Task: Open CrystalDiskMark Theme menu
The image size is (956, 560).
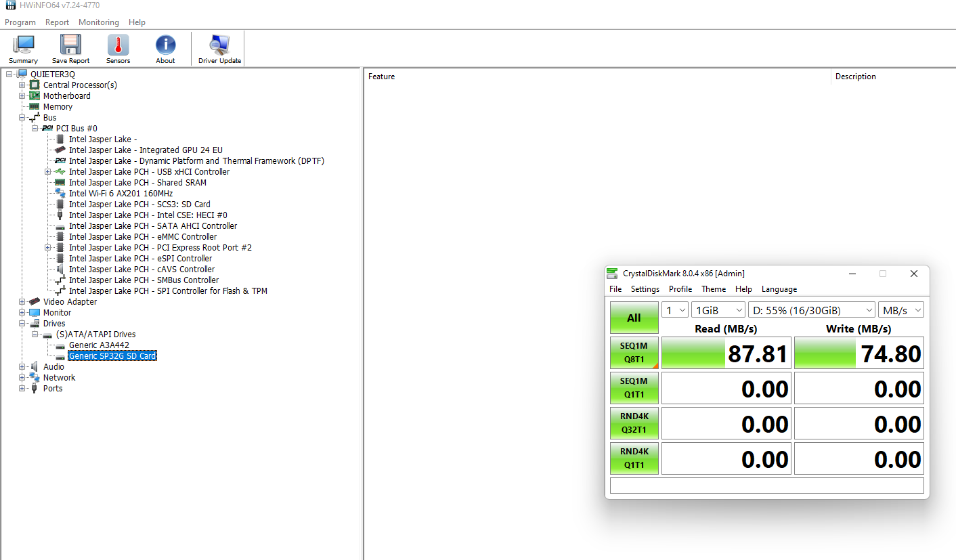Action: pyautogui.click(x=714, y=289)
